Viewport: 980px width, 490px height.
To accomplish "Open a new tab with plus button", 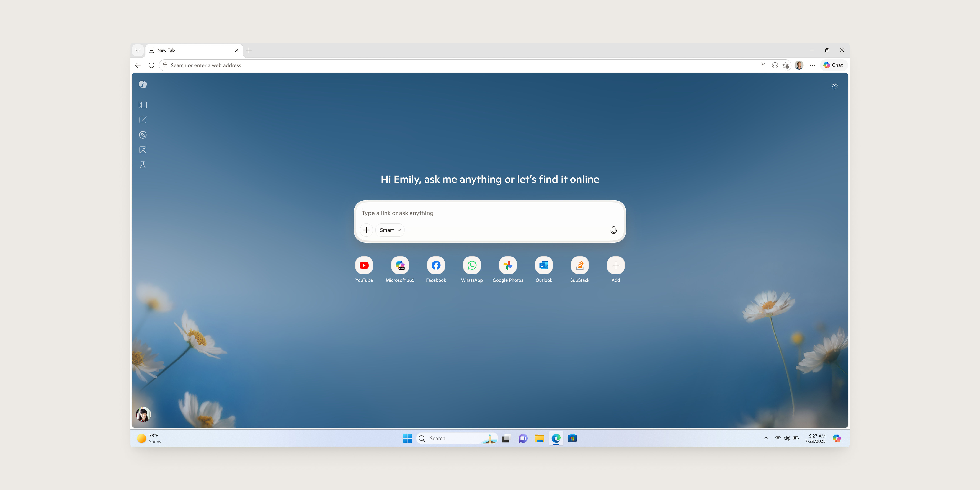I will click(249, 50).
